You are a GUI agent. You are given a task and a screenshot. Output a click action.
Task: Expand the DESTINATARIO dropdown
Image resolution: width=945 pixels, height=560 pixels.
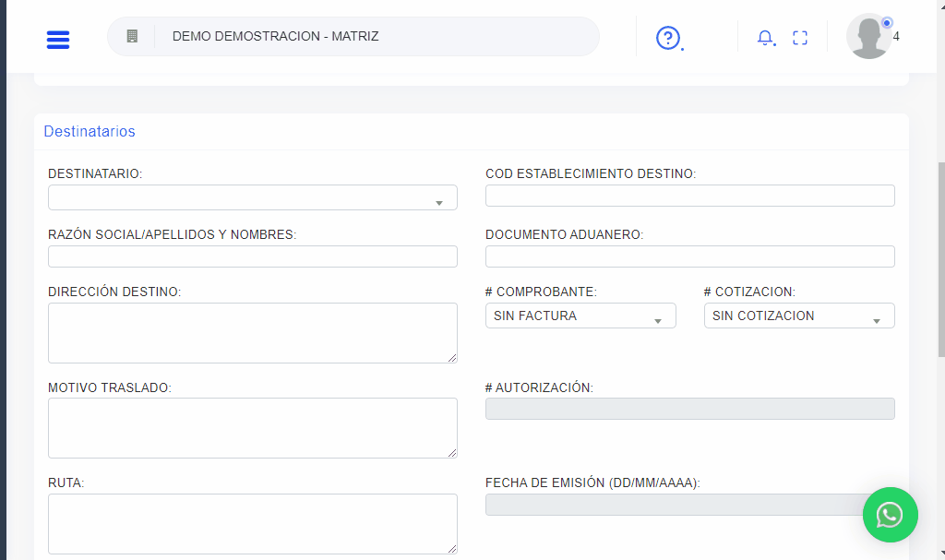(252, 197)
